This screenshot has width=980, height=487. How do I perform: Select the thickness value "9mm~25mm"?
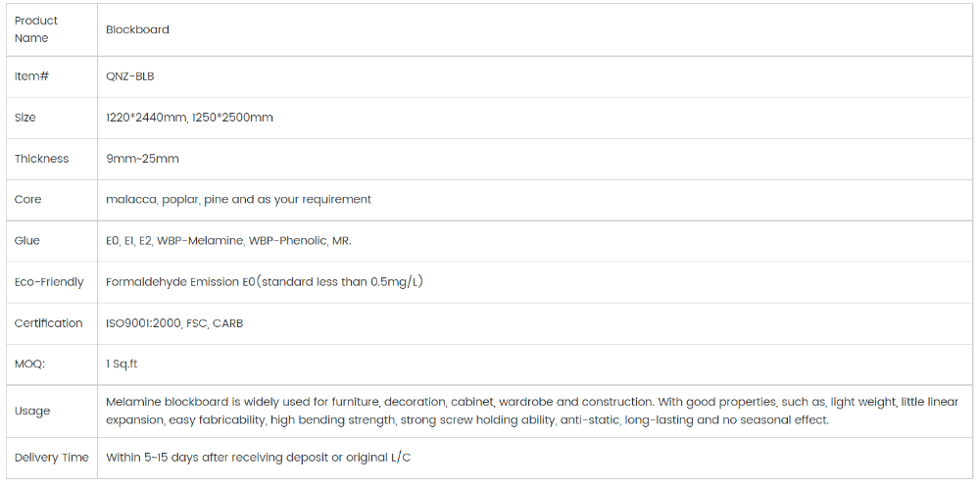click(142, 159)
